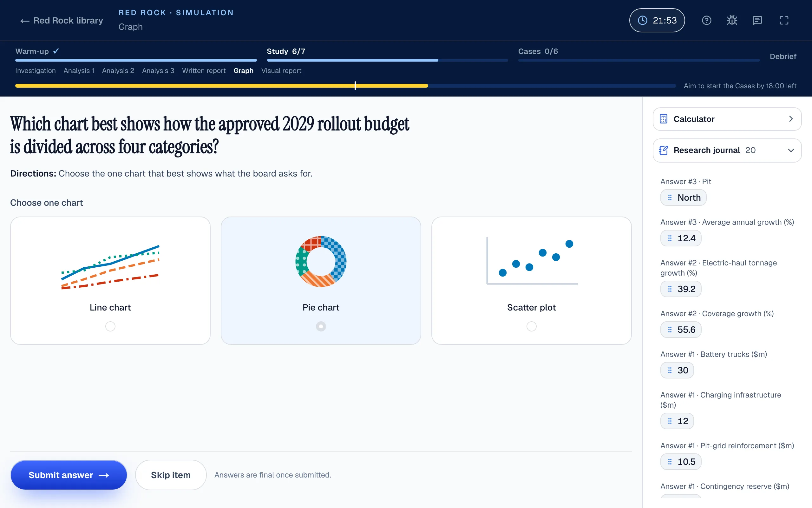Click drag handle beside 12.4 value

[670, 238]
